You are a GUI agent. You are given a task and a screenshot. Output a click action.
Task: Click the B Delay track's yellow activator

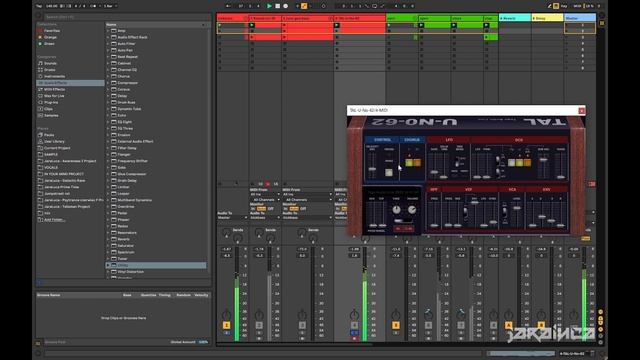[541, 325]
